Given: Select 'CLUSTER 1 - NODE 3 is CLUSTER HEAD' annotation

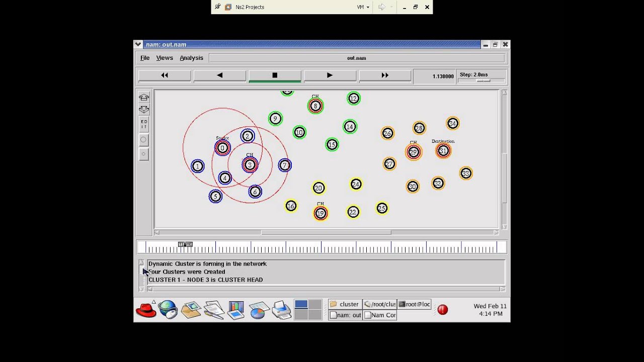Looking at the screenshot, I should pyautogui.click(x=205, y=280).
